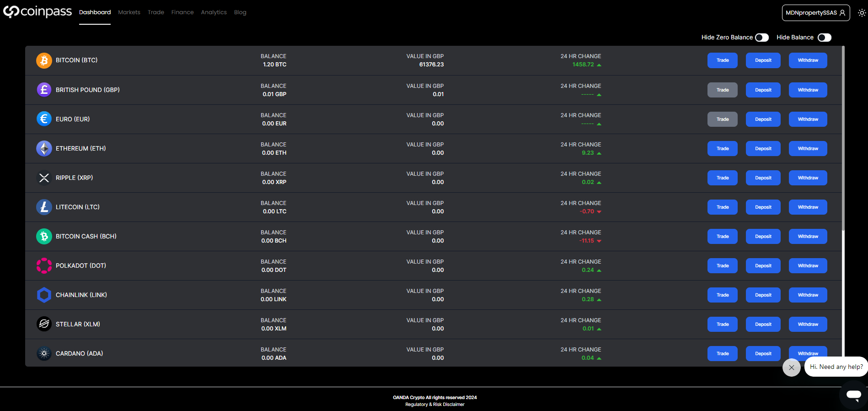
Task: Click the 'Hi. Need any help?' message
Action: pos(836,367)
